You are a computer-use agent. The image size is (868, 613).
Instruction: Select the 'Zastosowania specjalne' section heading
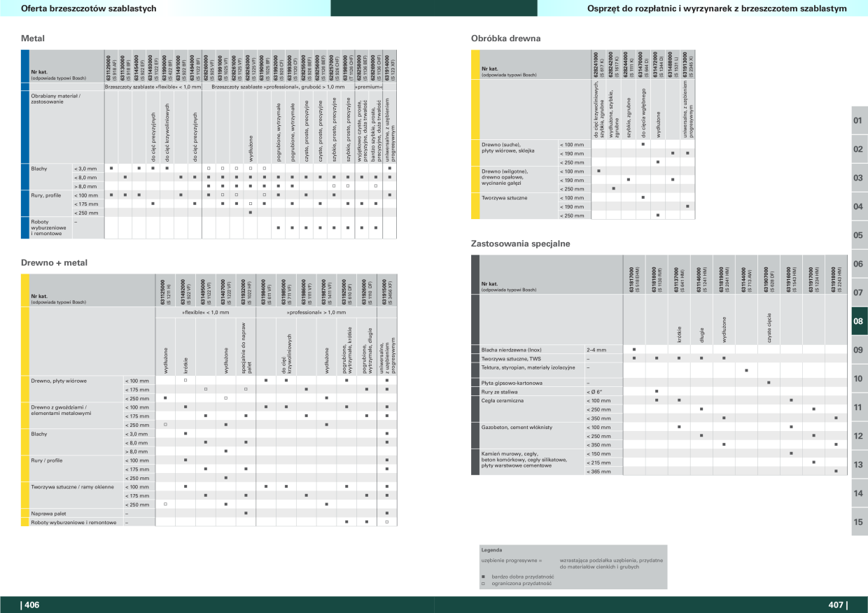tap(521, 244)
